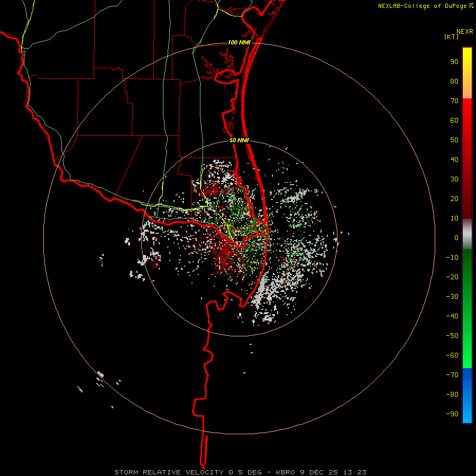Image resolution: width=476 pixels, height=476 pixels.
Task: Click the -80 knot scale value
Action: 452,395
